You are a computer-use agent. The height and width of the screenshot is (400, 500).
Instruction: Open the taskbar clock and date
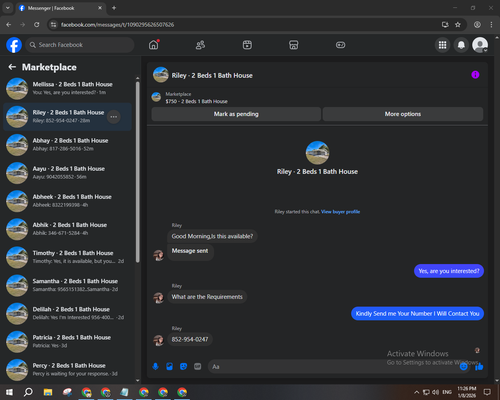pyautogui.click(x=466, y=392)
